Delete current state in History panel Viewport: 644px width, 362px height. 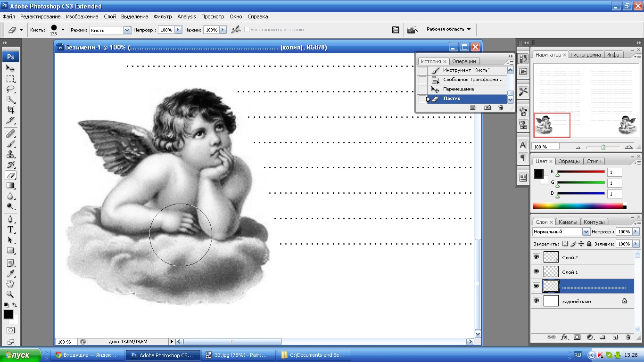coord(501,108)
